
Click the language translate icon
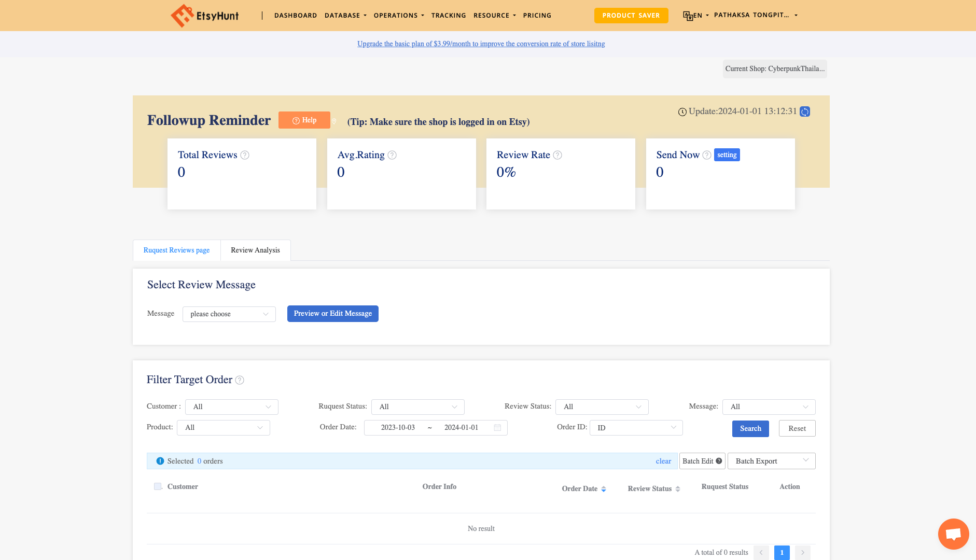point(688,16)
